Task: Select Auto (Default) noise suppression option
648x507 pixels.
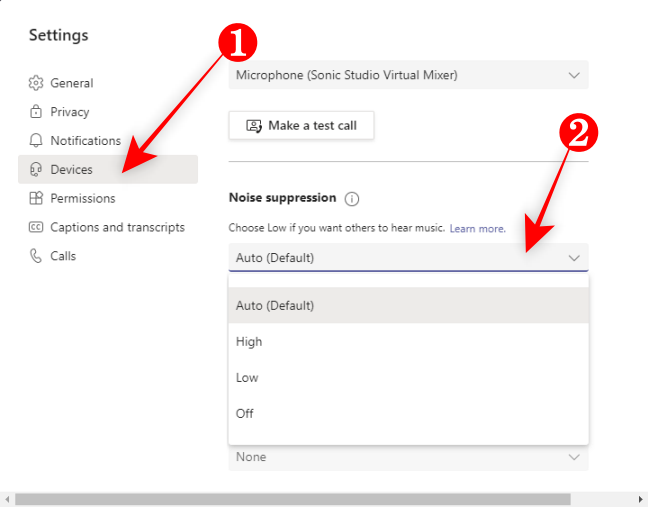Action: [x=275, y=306]
